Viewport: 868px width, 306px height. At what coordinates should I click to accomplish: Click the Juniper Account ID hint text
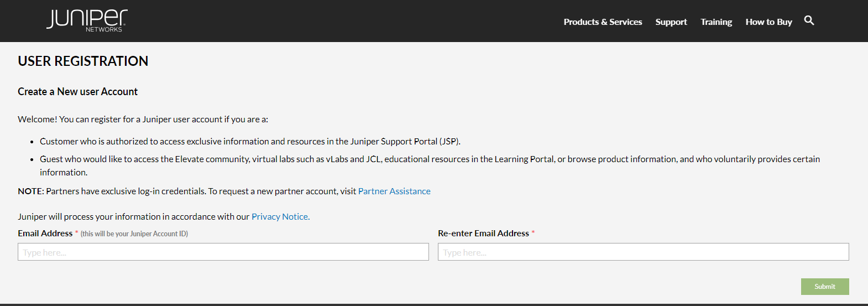click(x=134, y=234)
